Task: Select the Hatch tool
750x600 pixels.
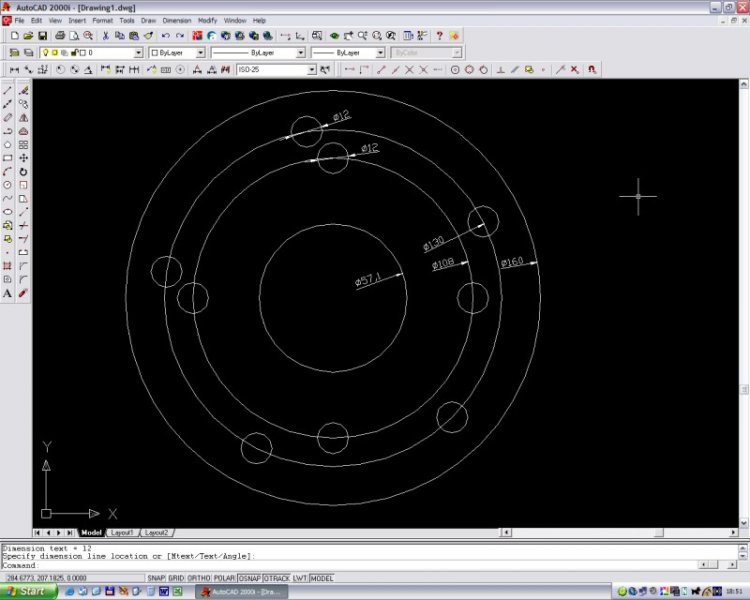Action: 8,266
